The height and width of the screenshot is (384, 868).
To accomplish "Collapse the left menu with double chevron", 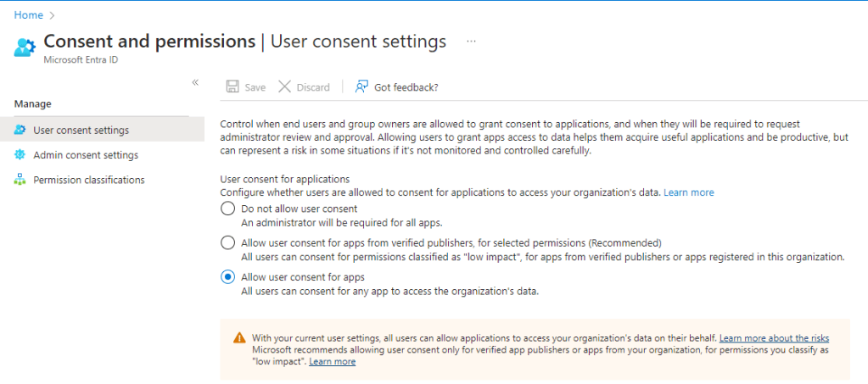I will pyautogui.click(x=195, y=82).
